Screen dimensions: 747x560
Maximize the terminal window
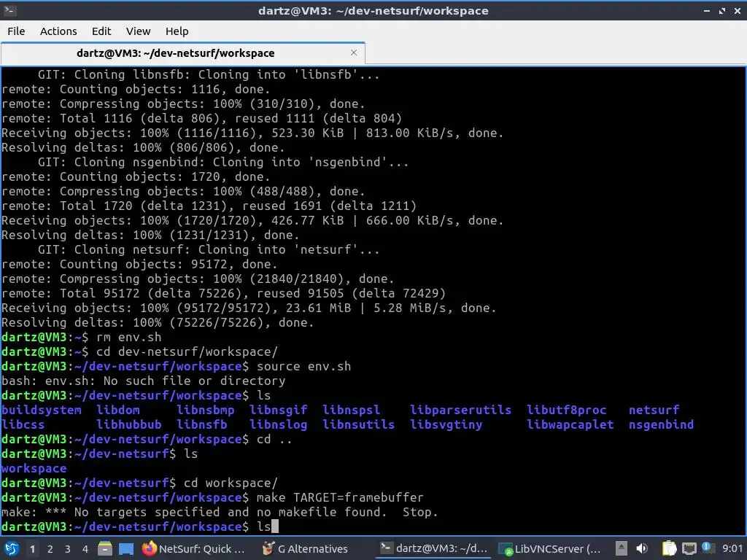(x=722, y=10)
